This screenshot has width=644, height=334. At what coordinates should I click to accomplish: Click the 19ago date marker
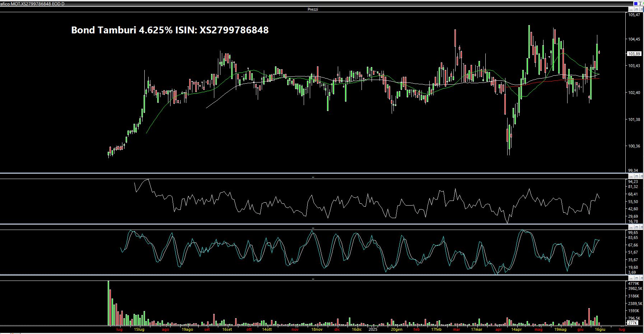coord(187,329)
